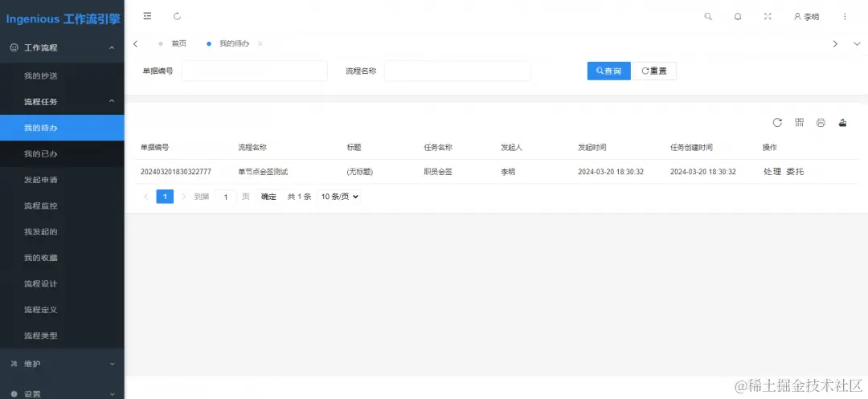The height and width of the screenshot is (399, 868).
Task: Click the (无标题) title cell
Action: 360,172
